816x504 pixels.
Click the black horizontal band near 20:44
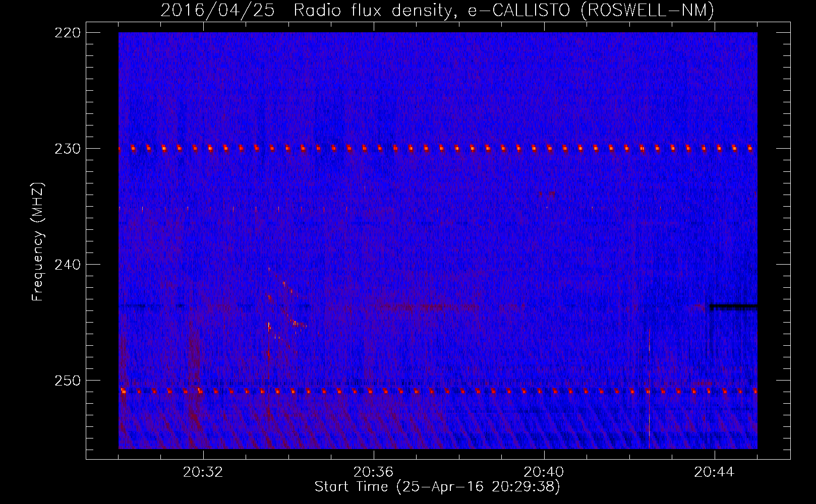coord(734,305)
